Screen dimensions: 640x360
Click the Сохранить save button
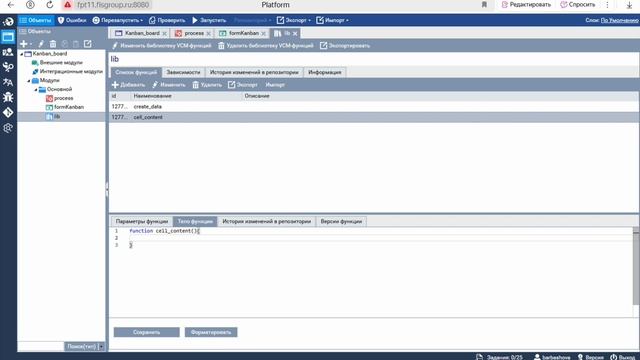pos(147,332)
